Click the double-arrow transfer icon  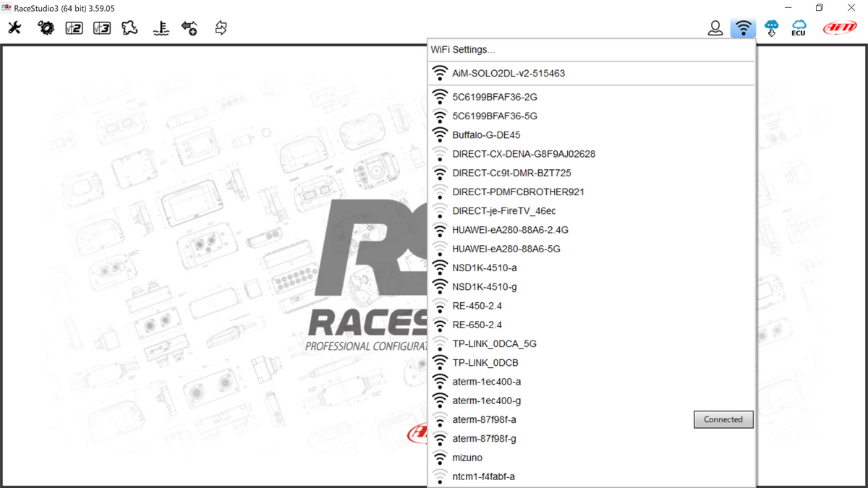pos(221,28)
